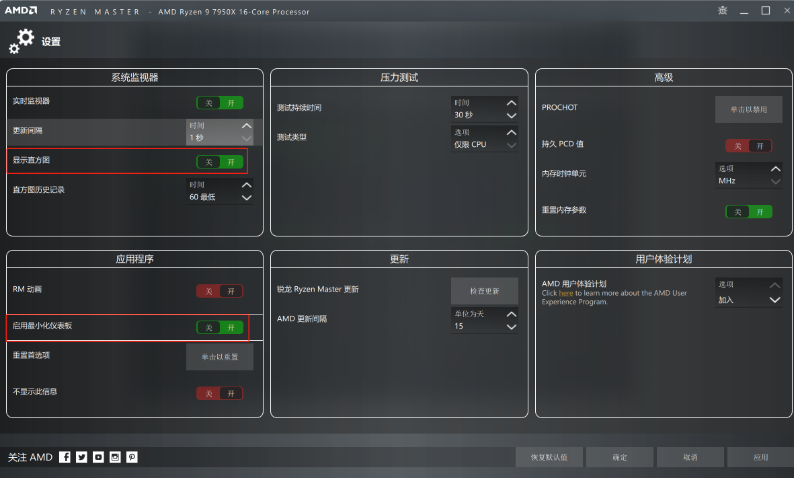Click the 压力测试 panel header
This screenshot has height=478, width=794.
[399, 77]
